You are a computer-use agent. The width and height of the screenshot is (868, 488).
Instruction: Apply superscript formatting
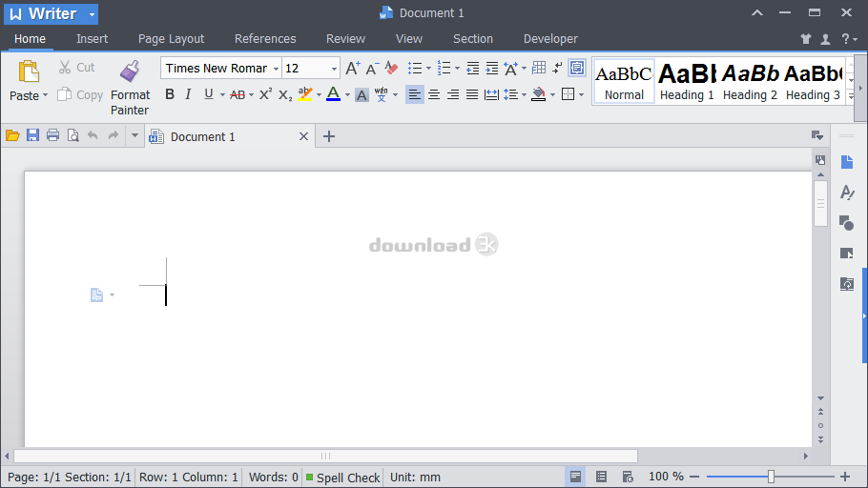click(265, 94)
